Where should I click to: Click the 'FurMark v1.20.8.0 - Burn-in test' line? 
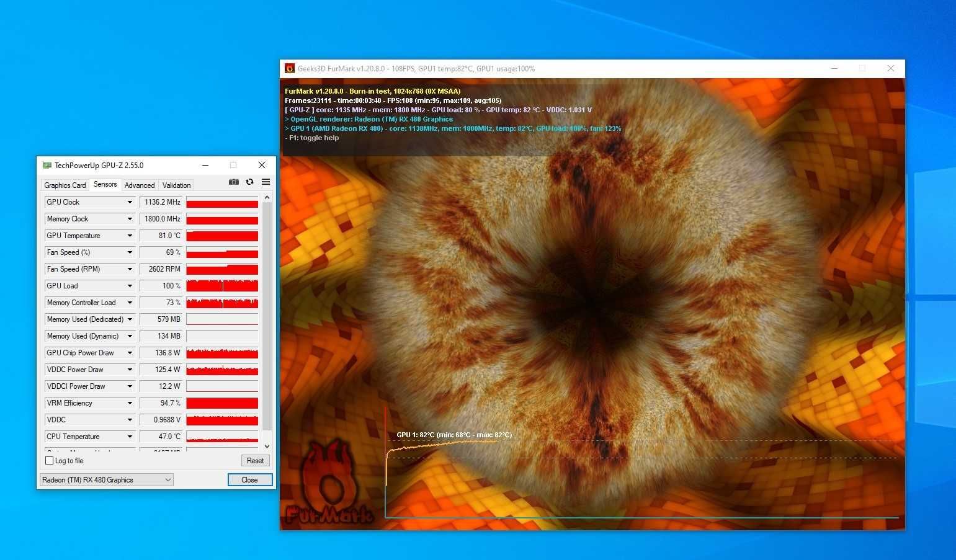tap(373, 91)
